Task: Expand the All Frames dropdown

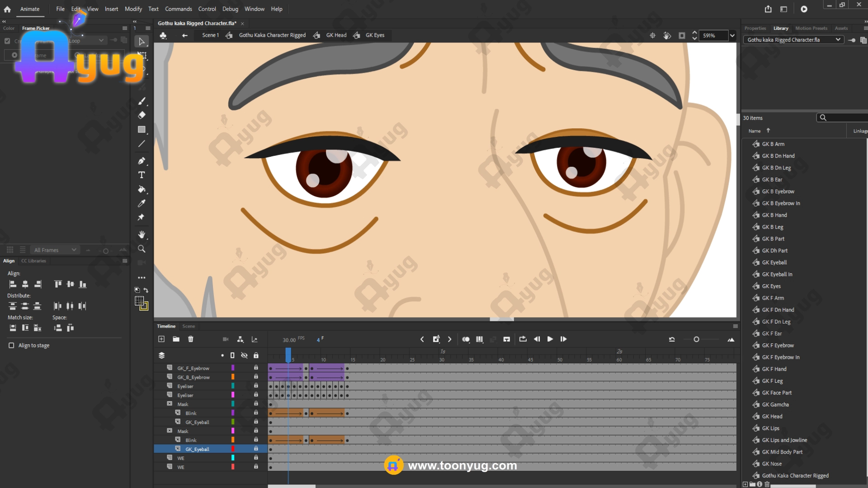Action: pos(55,250)
